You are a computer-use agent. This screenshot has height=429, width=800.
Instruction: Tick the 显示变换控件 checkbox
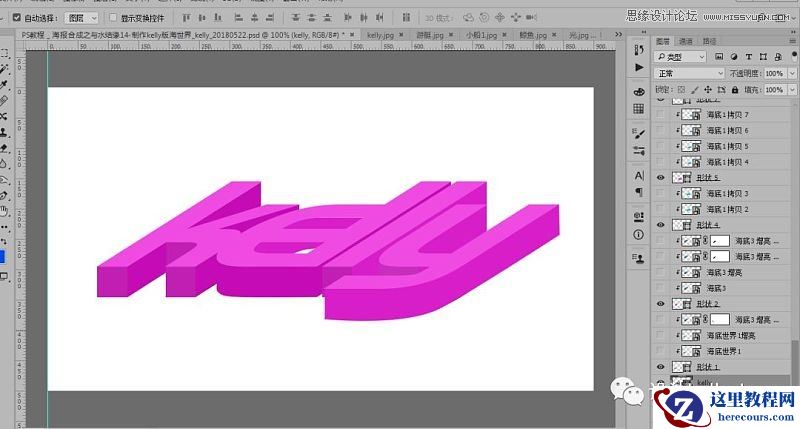click(x=113, y=18)
